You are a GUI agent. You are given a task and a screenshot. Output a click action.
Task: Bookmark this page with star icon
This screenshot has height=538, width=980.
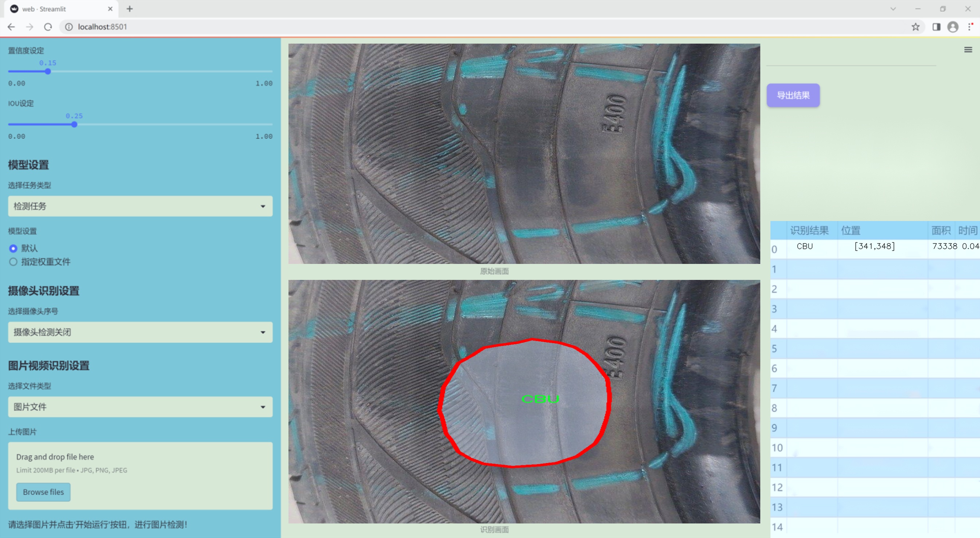click(x=915, y=27)
